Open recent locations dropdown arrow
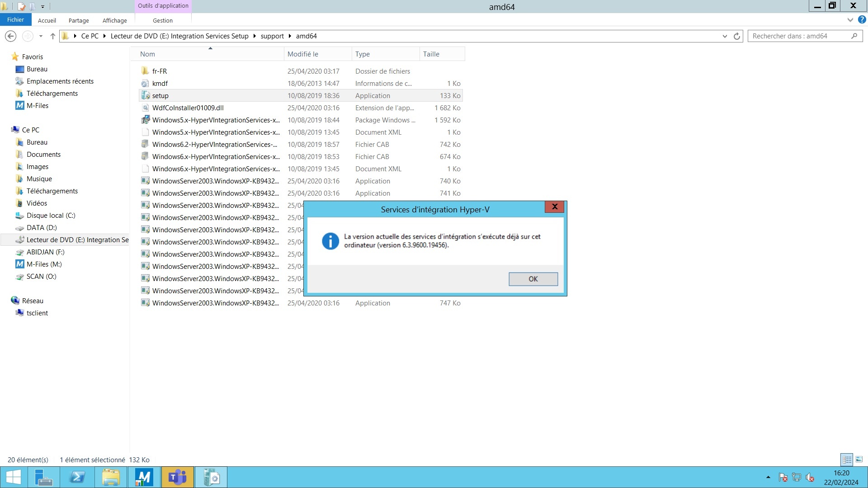The height and width of the screenshot is (488, 868). 41,36
